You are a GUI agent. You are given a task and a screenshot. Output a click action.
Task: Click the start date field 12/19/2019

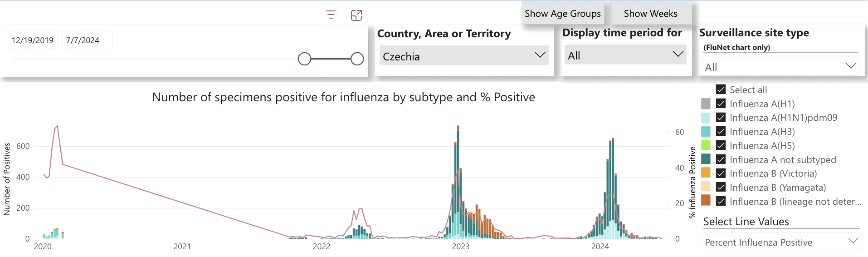33,40
